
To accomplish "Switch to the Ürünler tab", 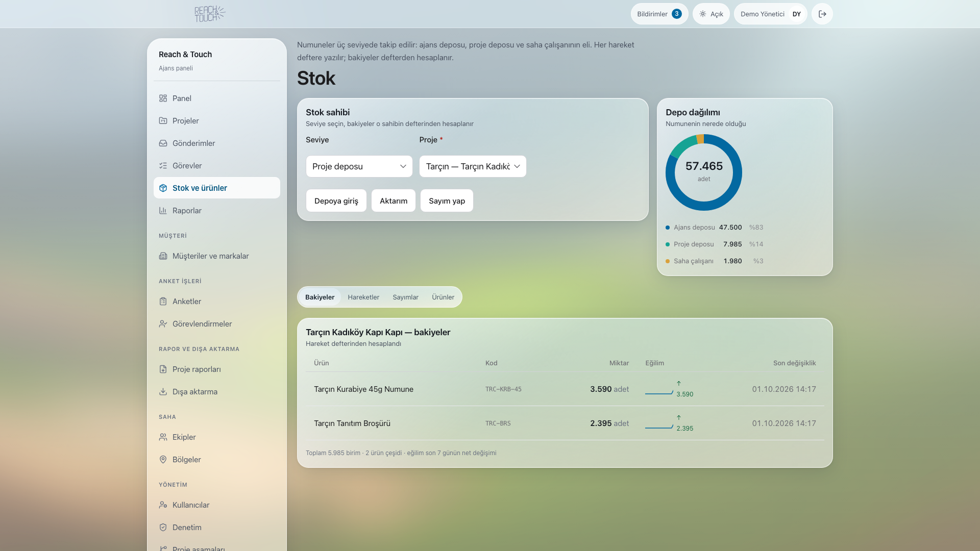I will [443, 297].
